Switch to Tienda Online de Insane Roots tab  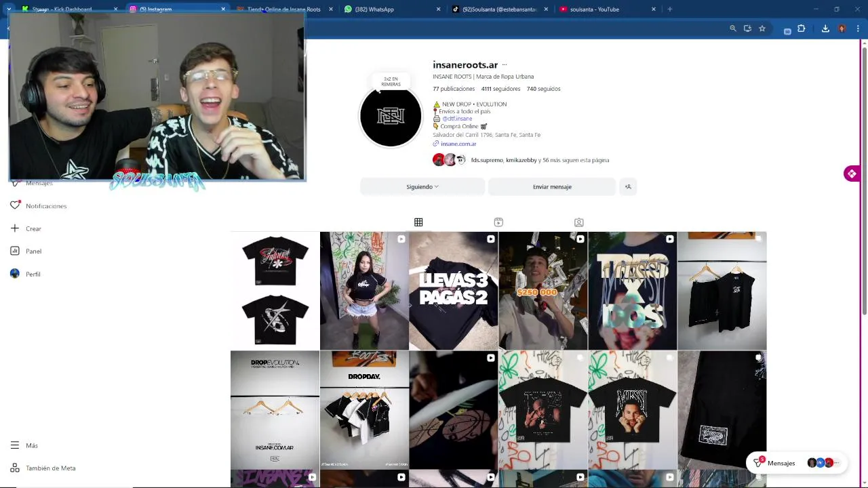284,9
